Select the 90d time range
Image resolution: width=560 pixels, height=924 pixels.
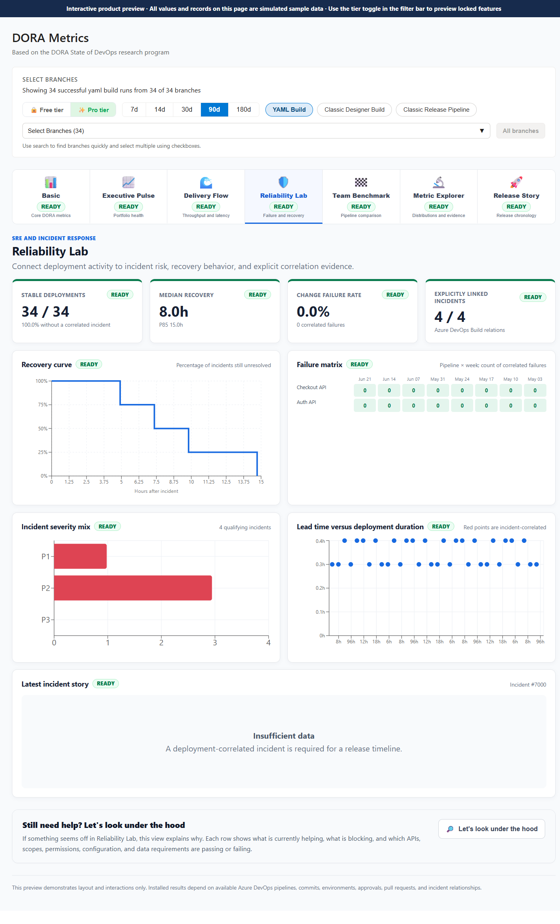(214, 110)
